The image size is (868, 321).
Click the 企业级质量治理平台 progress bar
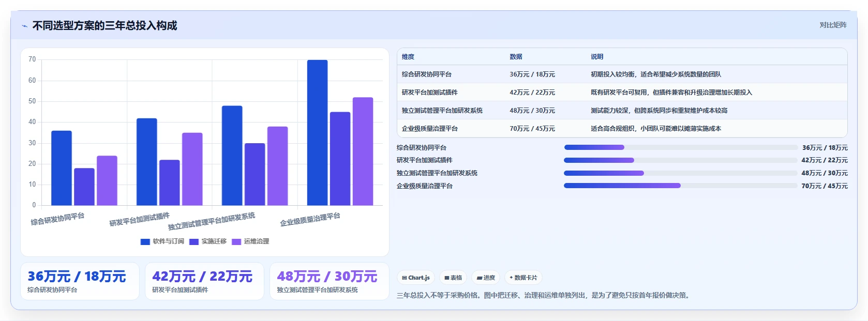coord(680,186)
